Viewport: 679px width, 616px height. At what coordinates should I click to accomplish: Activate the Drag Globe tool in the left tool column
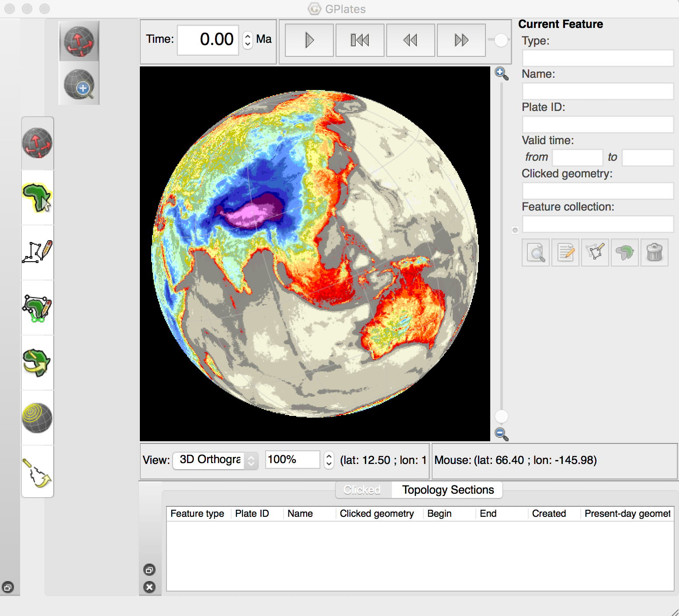point(37,143)
